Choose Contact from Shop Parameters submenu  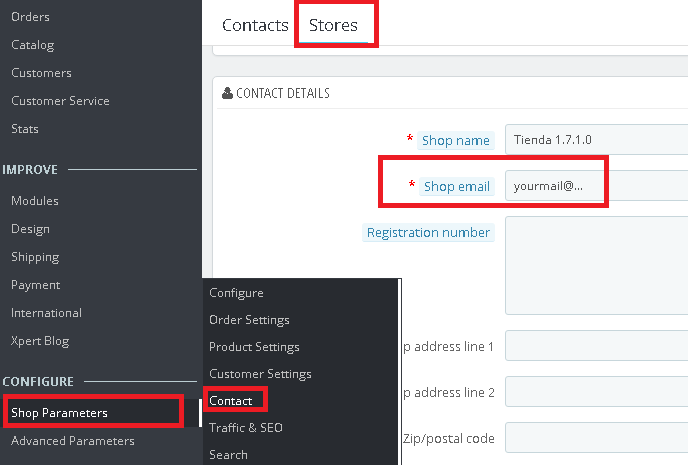231,401
